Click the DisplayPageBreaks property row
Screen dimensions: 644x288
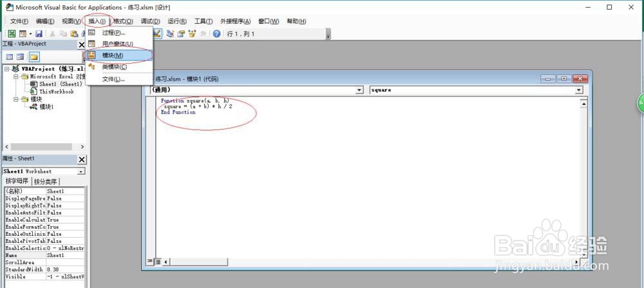[45, 198]
